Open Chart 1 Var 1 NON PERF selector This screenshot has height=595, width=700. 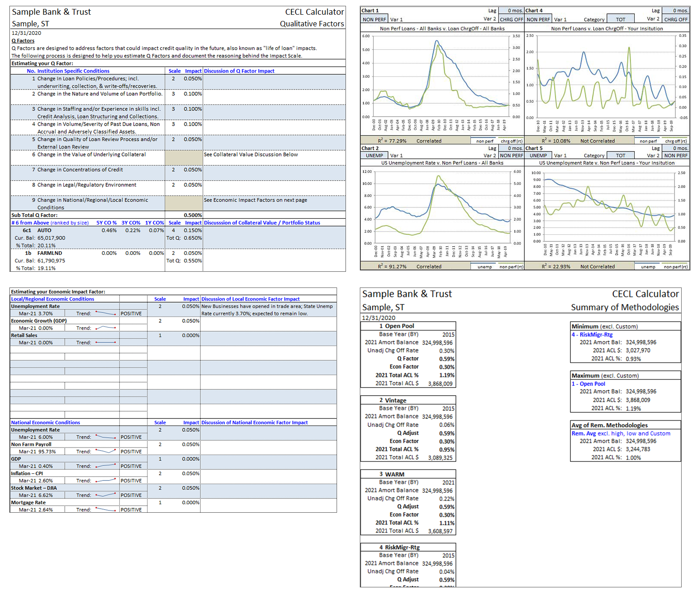click(x=374, y=19)
